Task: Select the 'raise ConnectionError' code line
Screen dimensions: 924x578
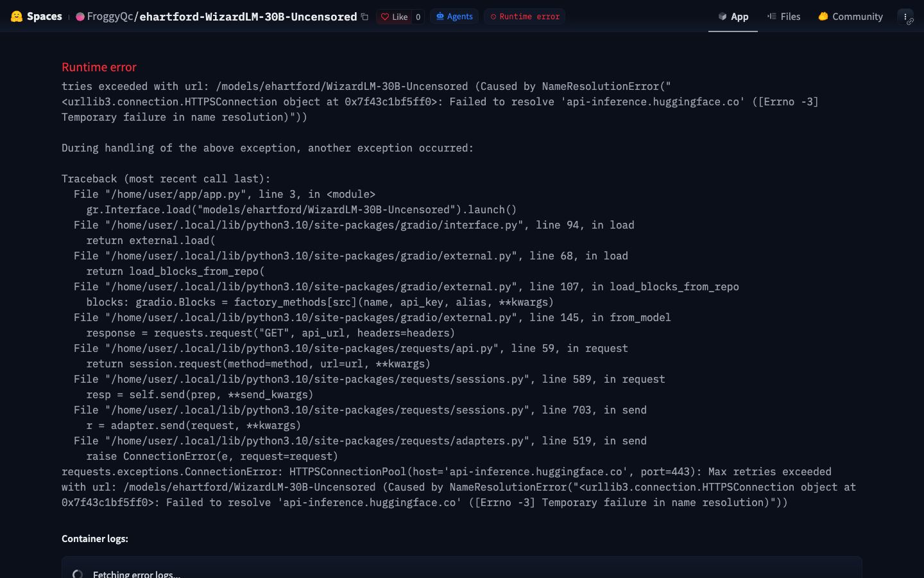Action: click(x=212, y=456)
